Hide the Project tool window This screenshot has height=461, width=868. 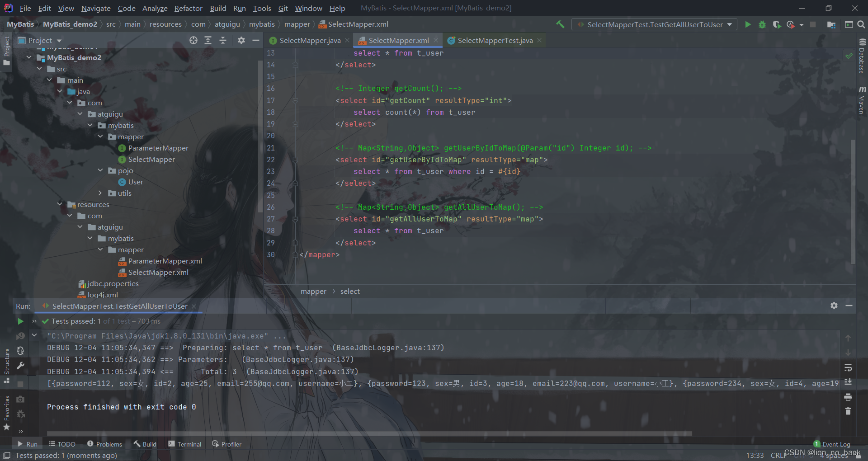pyautogui.click(x=256, y=40)
